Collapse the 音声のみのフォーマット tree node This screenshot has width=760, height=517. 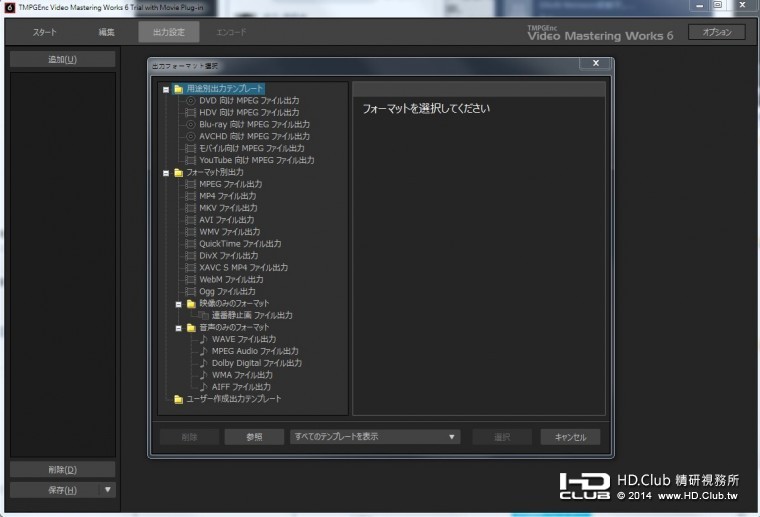(178, 328)
